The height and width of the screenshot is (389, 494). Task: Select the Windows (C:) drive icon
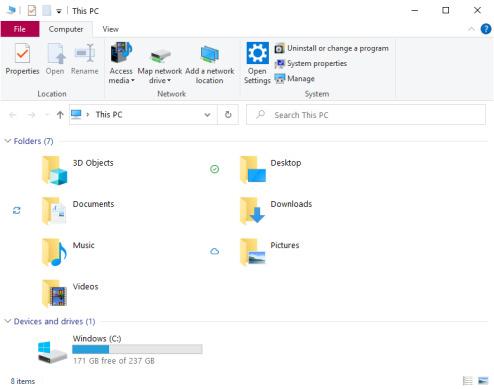52,352
